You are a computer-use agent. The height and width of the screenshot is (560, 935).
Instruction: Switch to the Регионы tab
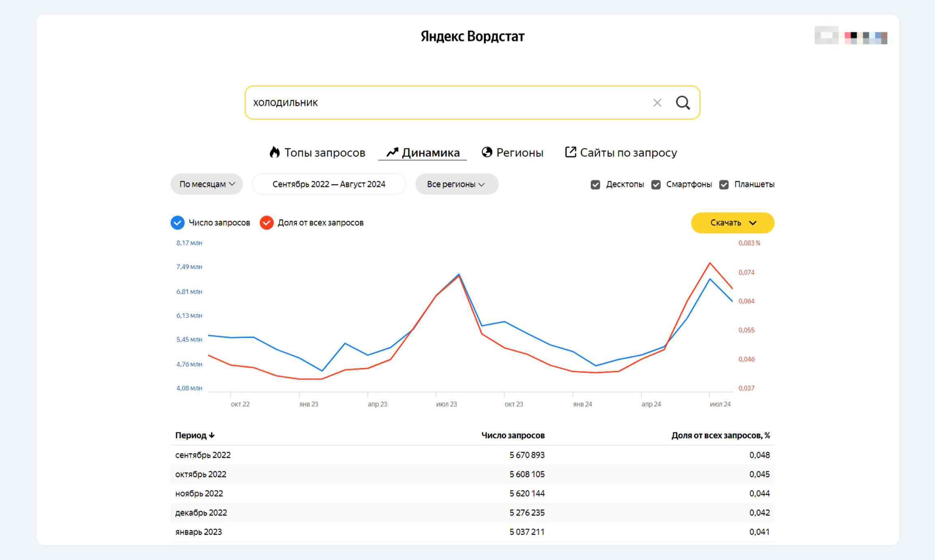[513, 153]
